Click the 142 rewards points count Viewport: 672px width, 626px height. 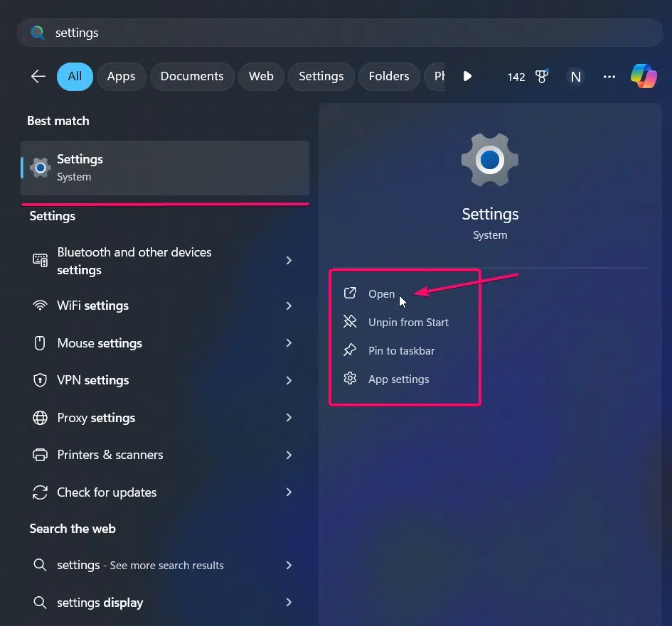click(516, 77)
